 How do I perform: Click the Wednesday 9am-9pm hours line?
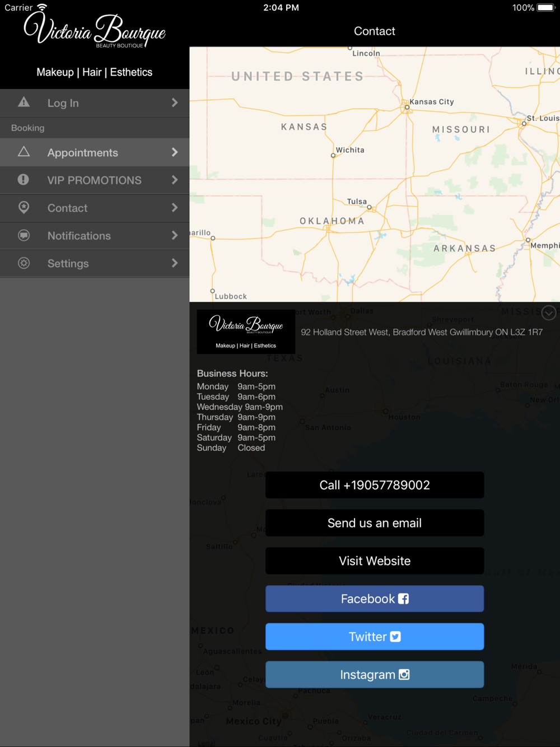tap(240, 407)
